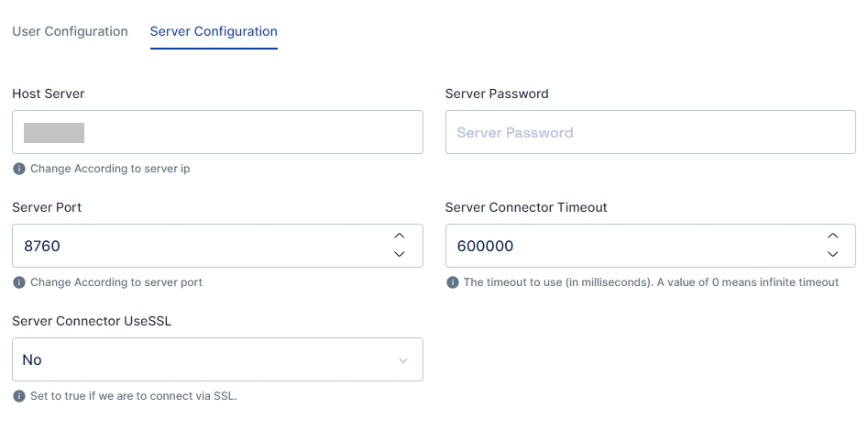This screenshot has width=868, height=430.
Task: Click the Server Password label
Action: click(x=497, y=94)
